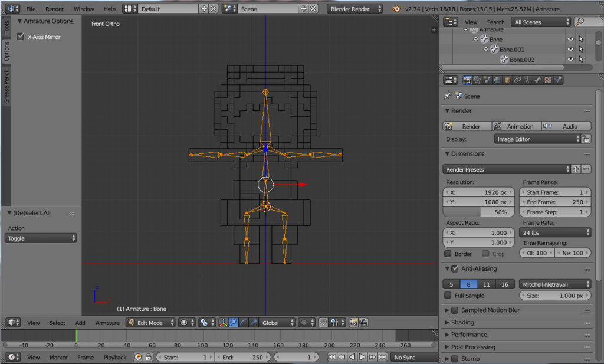
Task: Open the Constraints properties tab
Action: (517, 80)
